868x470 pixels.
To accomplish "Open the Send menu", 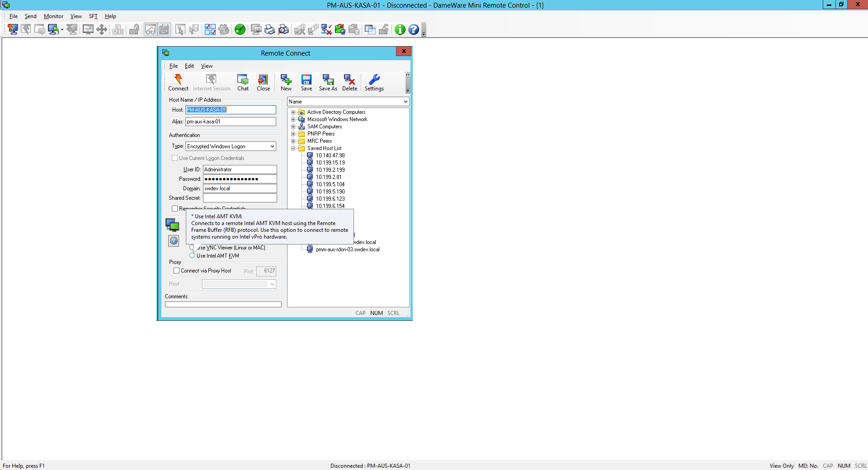I will (x=31, y=16).
